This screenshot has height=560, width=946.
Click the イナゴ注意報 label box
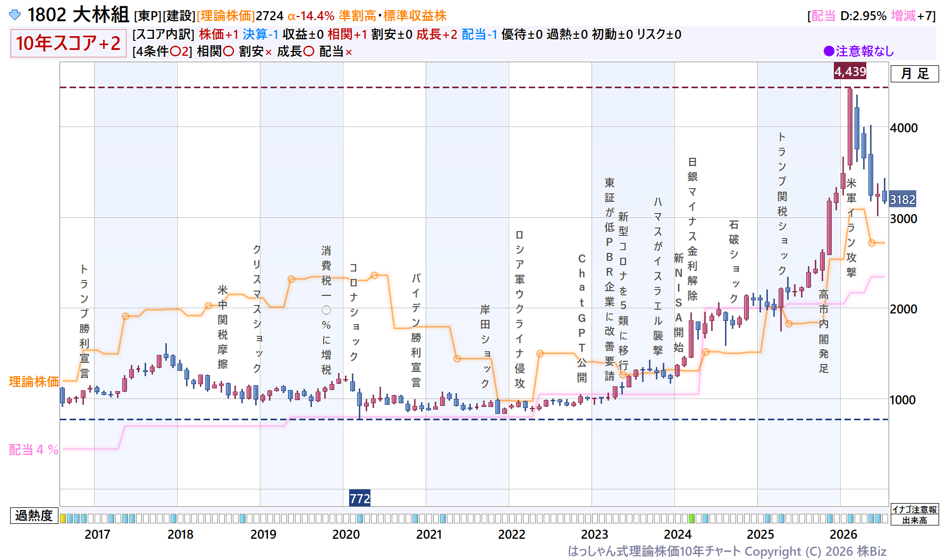coord(915,509)
